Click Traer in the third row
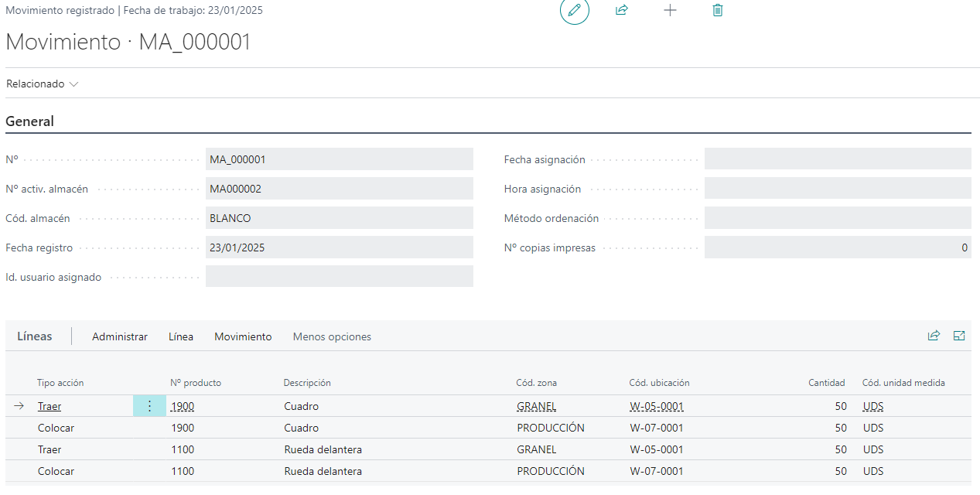 (x=50, y=449)
